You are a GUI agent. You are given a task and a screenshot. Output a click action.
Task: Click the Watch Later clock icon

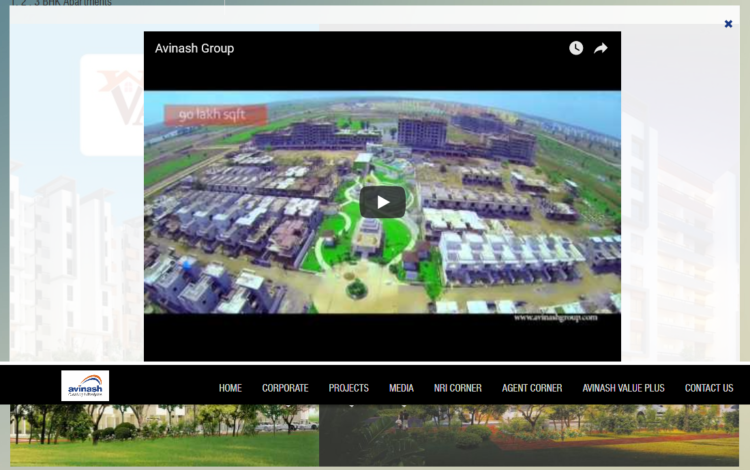pyautogui.click(x=576, y=48)
